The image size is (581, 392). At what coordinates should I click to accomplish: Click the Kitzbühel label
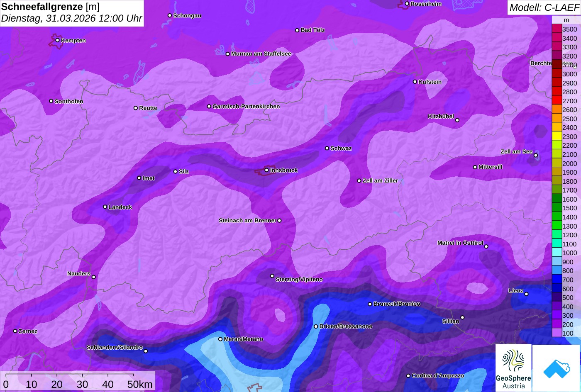[441, 116]
